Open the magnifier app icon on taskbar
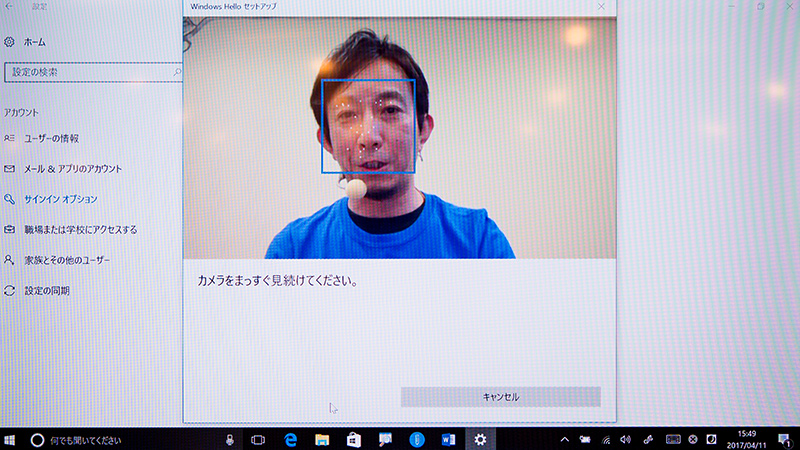 [385, 440]
